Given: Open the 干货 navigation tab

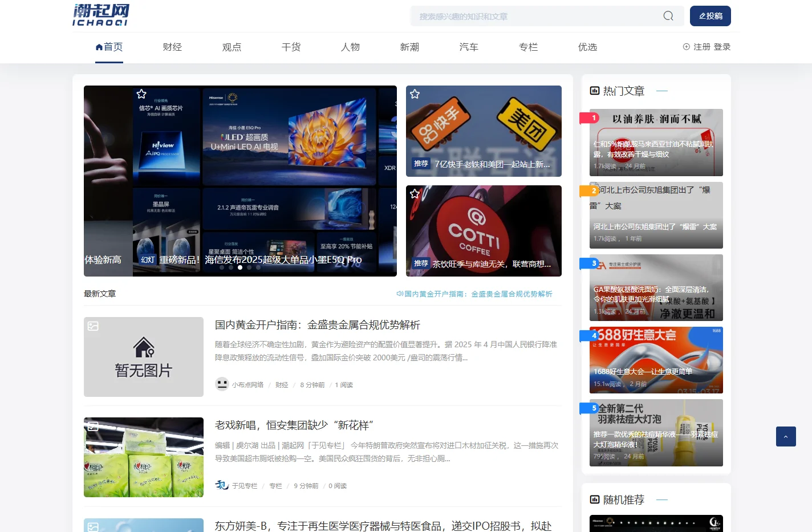Looking at the screenshot, I should pos(291,47).
